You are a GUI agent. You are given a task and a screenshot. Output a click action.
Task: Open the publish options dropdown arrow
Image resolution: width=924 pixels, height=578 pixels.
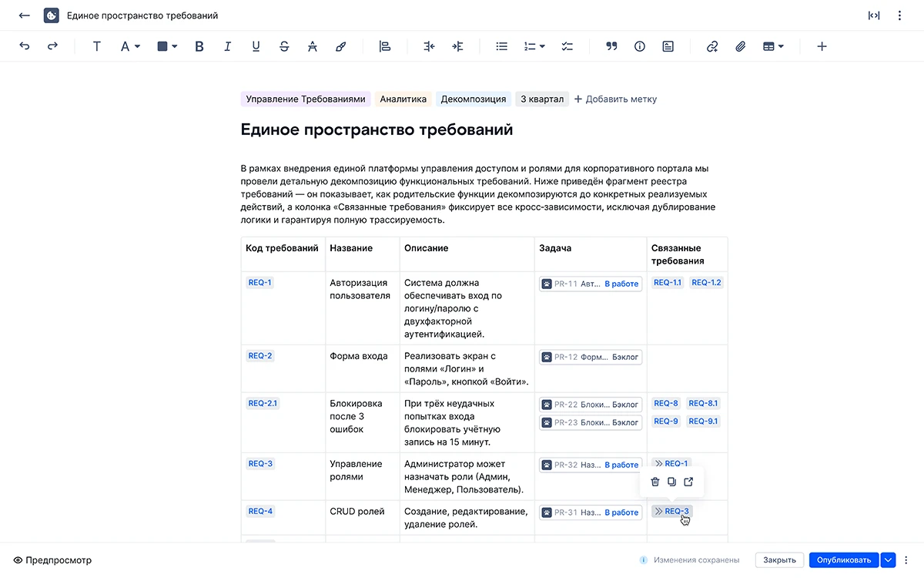[889, 560]
